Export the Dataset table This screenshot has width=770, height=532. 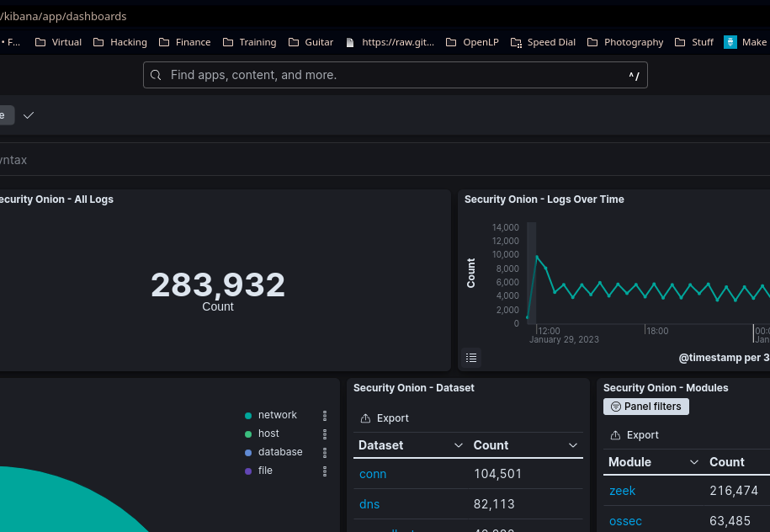[385, 418]
